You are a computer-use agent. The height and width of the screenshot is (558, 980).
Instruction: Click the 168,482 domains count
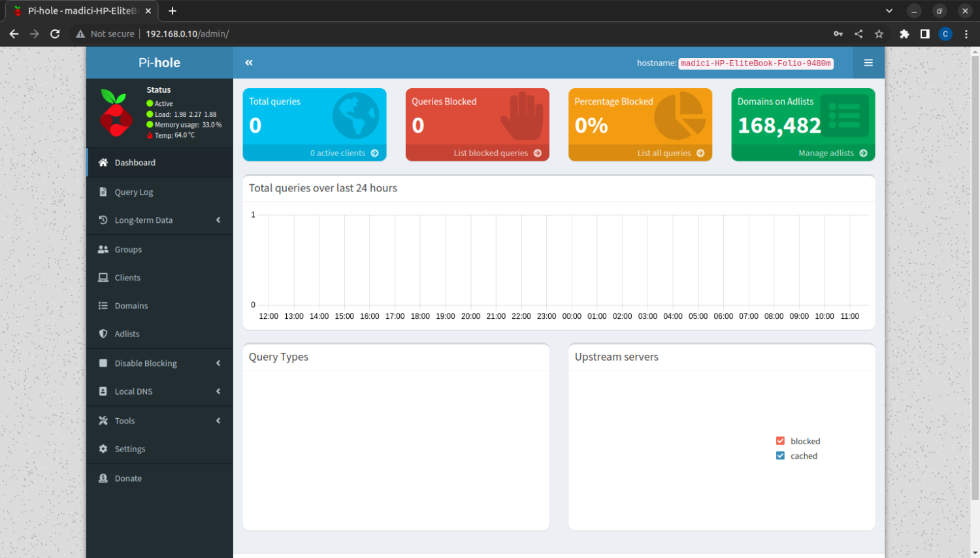click(779, 125)
